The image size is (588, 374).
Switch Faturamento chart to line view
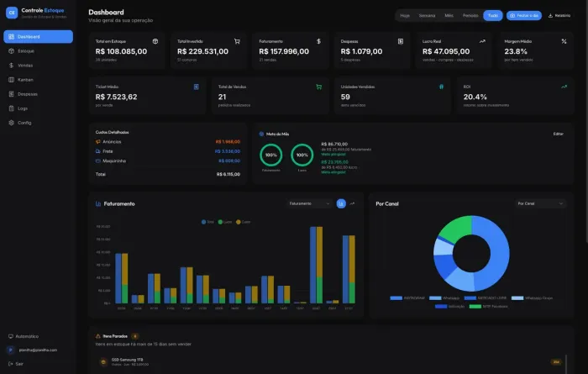point(352,203)
